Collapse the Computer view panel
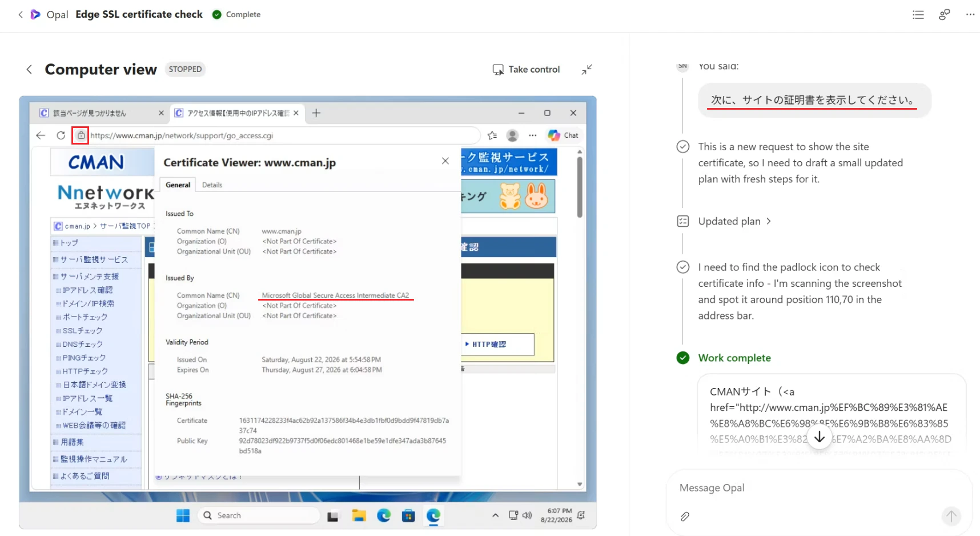The width and height of the screenshot is (980, 536). [x=587, y=70]
